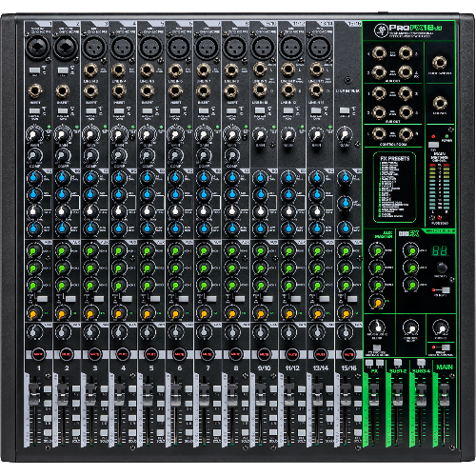
Task: Click the FX preset number display
Action: [440, 250]
